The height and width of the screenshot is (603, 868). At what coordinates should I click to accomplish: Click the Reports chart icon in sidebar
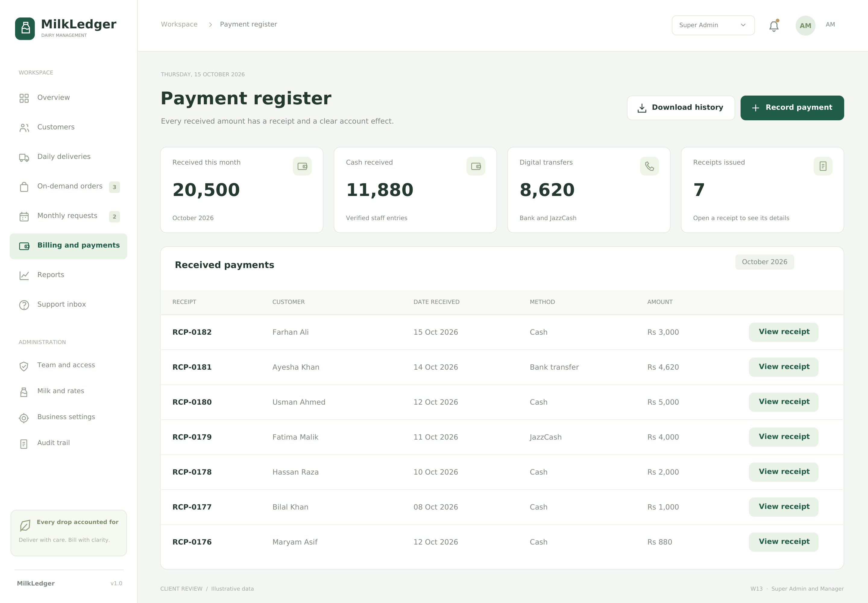[24, 276]
